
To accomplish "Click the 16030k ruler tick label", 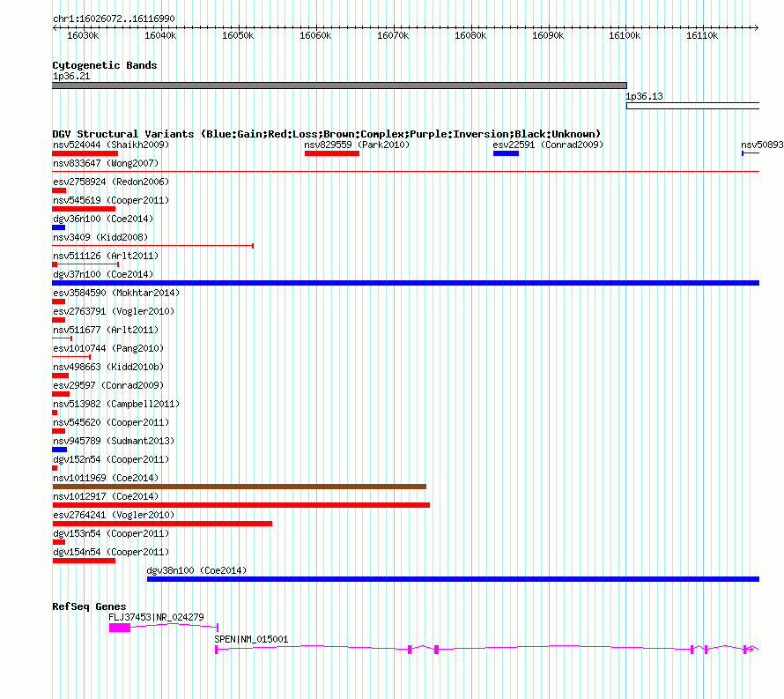I will point(83,35).
